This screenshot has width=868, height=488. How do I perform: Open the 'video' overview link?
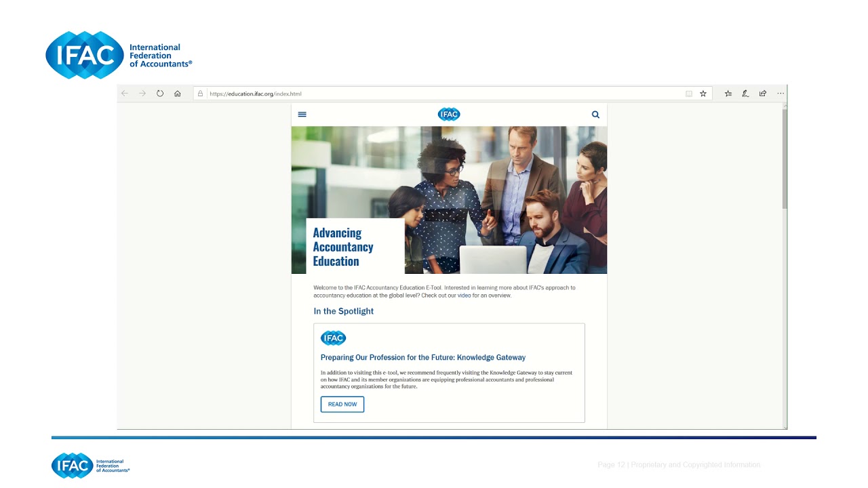(464, 296)
